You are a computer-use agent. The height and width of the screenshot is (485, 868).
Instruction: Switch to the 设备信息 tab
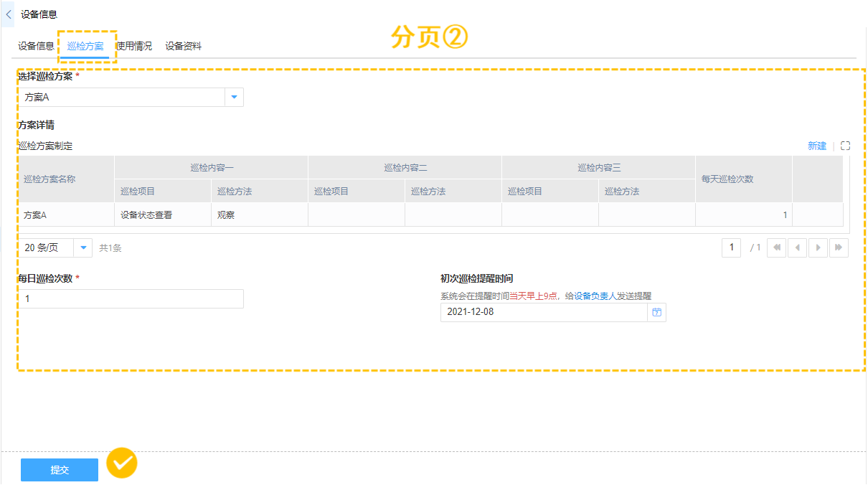tap(36, 46)
